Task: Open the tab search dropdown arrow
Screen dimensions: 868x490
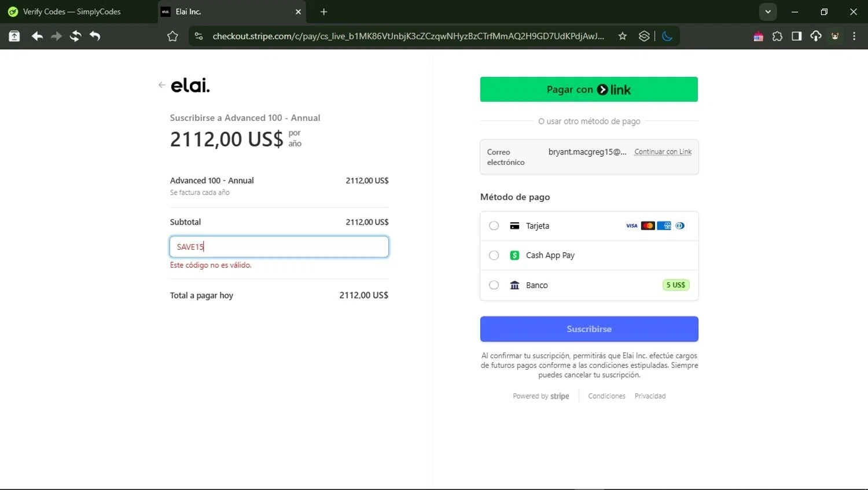Action: (768, 12)
